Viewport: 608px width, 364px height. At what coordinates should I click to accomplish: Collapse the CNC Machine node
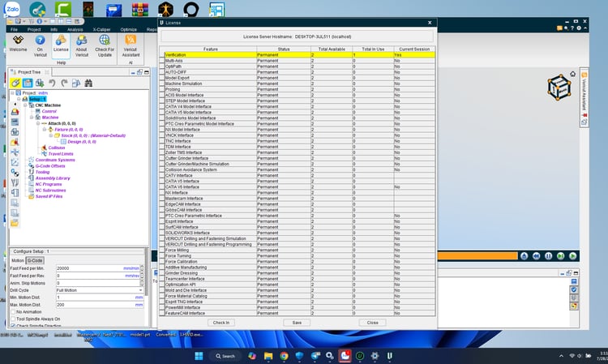pyautogui.click(x=25, y=105)
